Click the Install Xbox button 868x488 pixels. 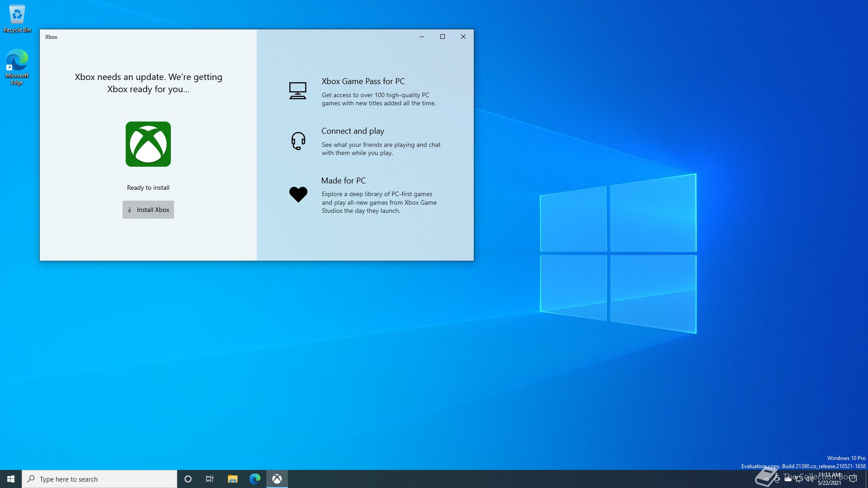coord(148,210)
